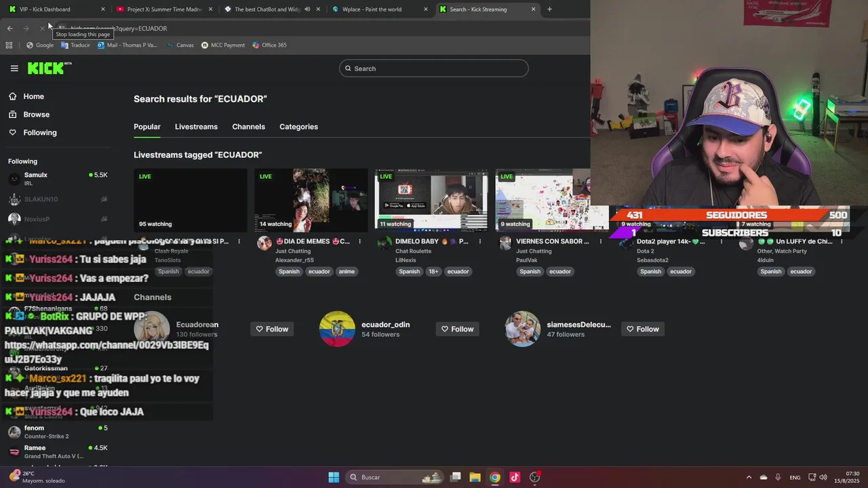The width and height of the screenshot is (868, 488).
Task: Mute audio icon on ChatBot tab
Action: [x=308, y=9]
